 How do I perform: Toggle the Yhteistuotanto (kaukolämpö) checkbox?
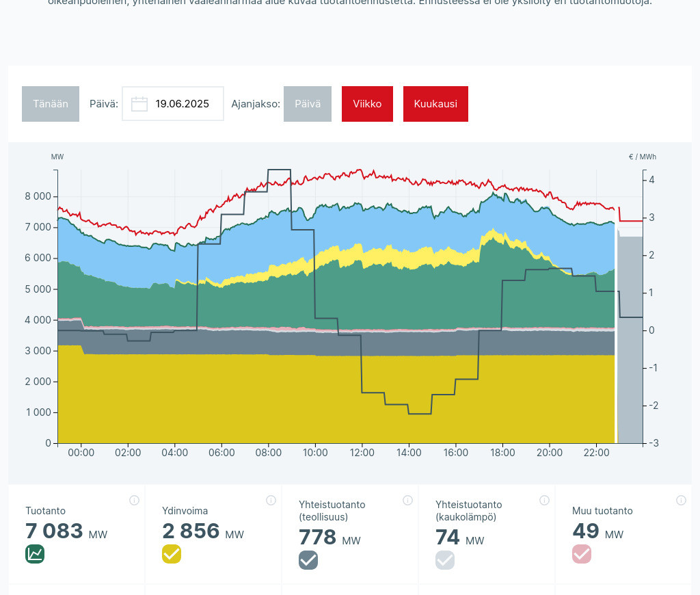click(445, 560)
